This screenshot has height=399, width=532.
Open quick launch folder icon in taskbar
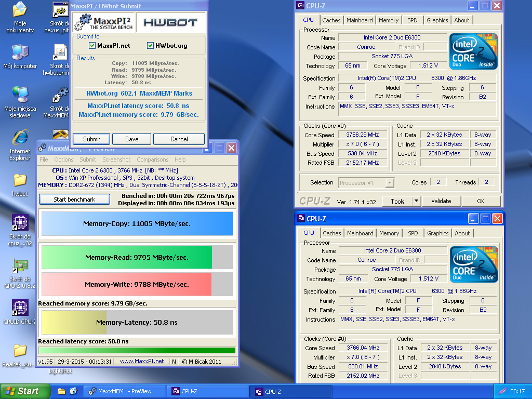(x=61, y=391)
